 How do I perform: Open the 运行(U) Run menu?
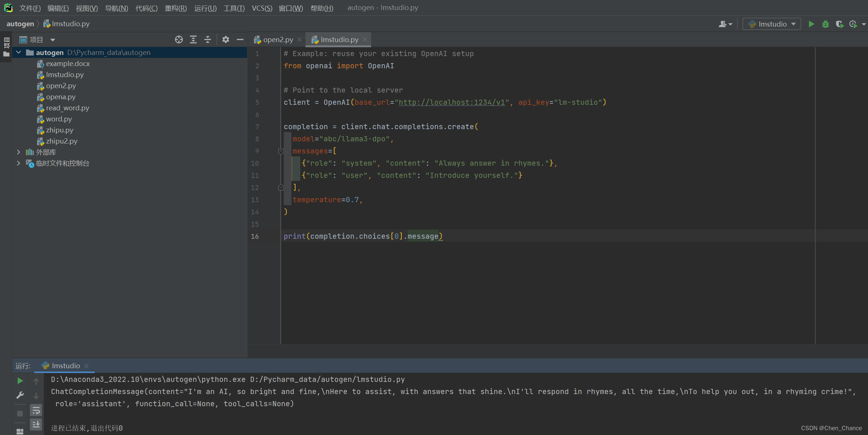(x=205, y=8)
